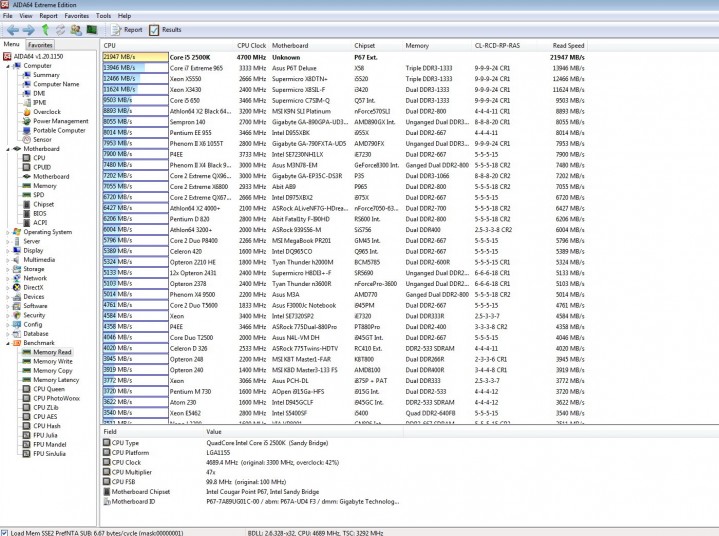Collapse the Computer tree node
This screenshot has width=719, height=536.
coord(8,66)
